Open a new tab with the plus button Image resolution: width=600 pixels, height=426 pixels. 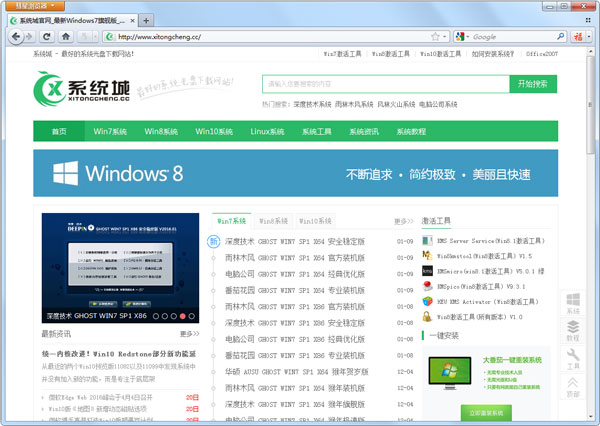click(146, 20)
